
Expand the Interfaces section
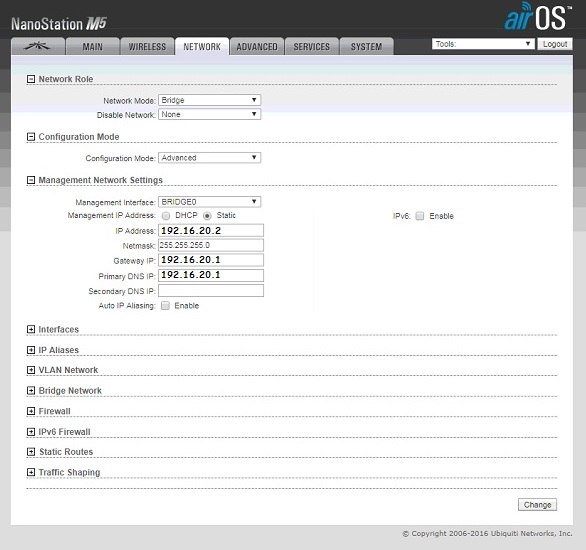[31, 329]
